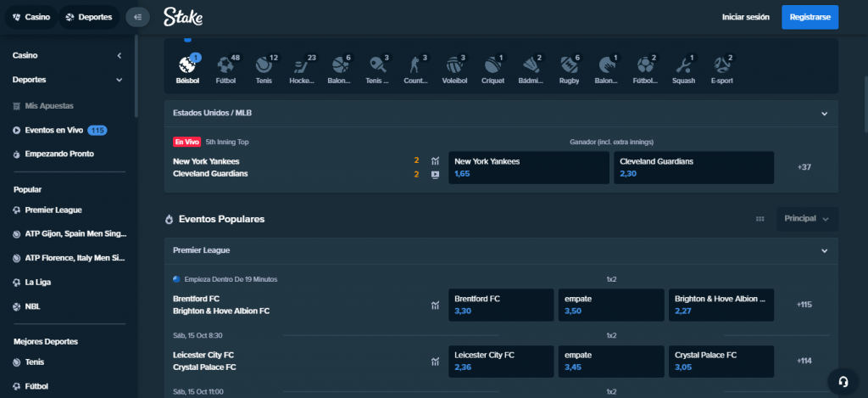Select the Tenis de mesa paddle icon
868x398 pixels.
[377, 65]
